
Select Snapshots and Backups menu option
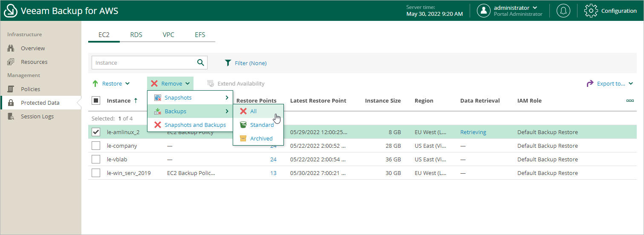[195, 125]
